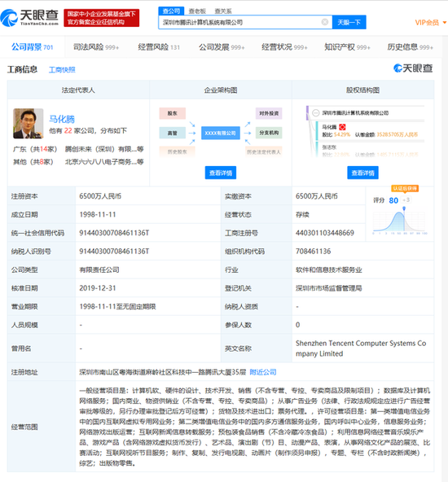Click the Shenzhen Tencent Computer Systems English name

(x=361, y=348)
